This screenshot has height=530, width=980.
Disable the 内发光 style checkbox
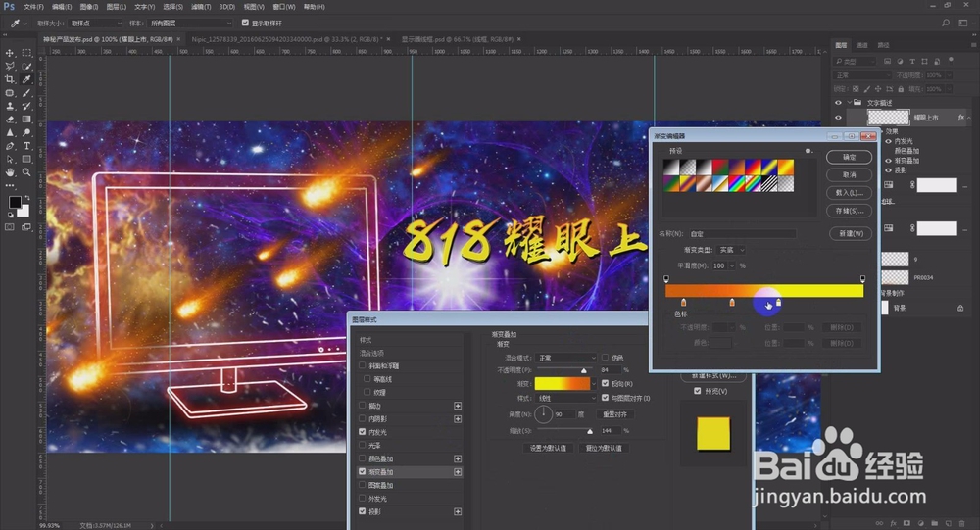[362, 432]
